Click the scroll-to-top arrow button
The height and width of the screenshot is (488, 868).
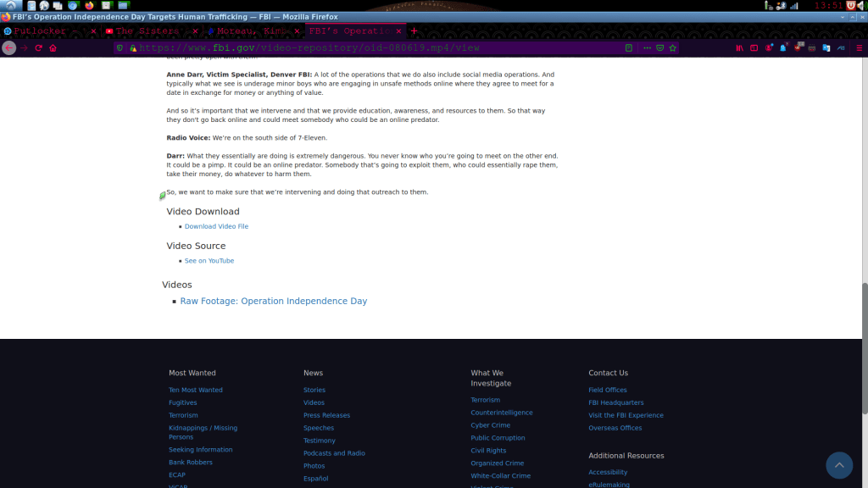(838, 464)
